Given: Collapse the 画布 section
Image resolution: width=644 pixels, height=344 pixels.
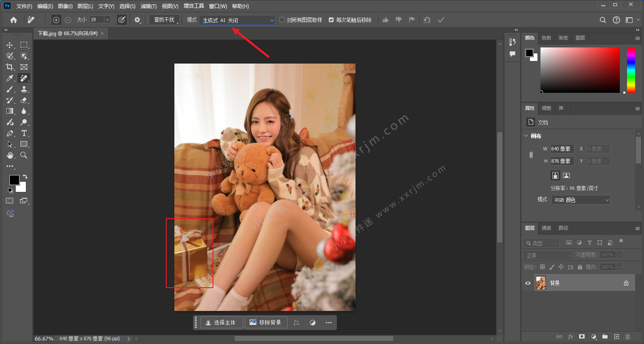Looking at the screenshot, I should pos(526,136).
